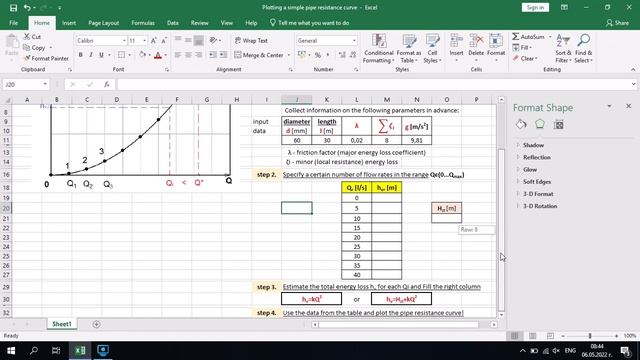The width and height of the screenshot is (640, 360).
Task: Click the Share button
Action: pos(617,23)
